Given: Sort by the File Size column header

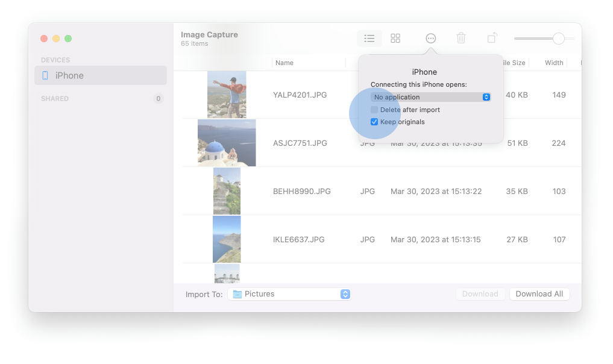Looking at the screenshot, I should pos(514,63).
